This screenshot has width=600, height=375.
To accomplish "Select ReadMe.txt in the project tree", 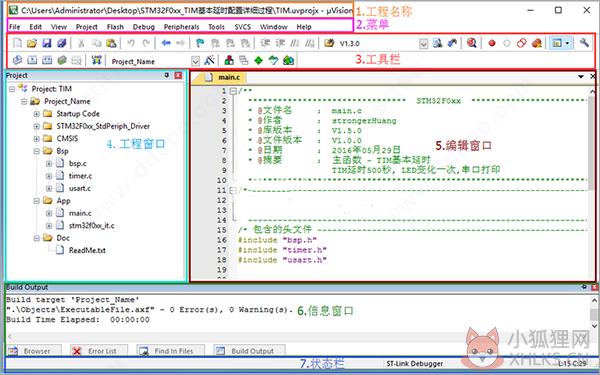I will pyautogui.click(x=87, y=250).
